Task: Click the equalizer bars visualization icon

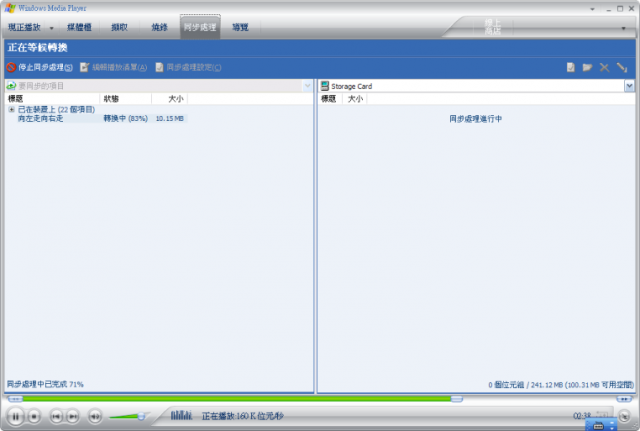Action: click(181, 415)
